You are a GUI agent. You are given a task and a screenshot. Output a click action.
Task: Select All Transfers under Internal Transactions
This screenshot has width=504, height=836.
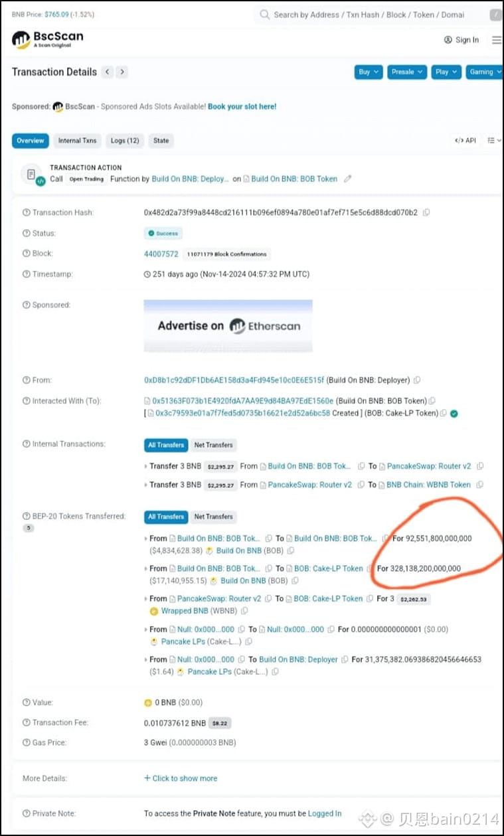(x=166, y=445)
